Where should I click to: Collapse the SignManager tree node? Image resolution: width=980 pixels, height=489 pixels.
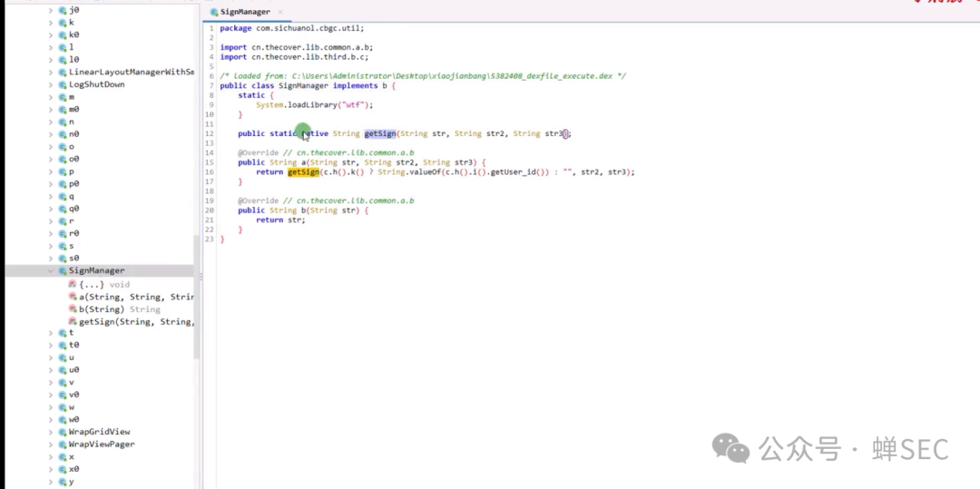point(51,271)
